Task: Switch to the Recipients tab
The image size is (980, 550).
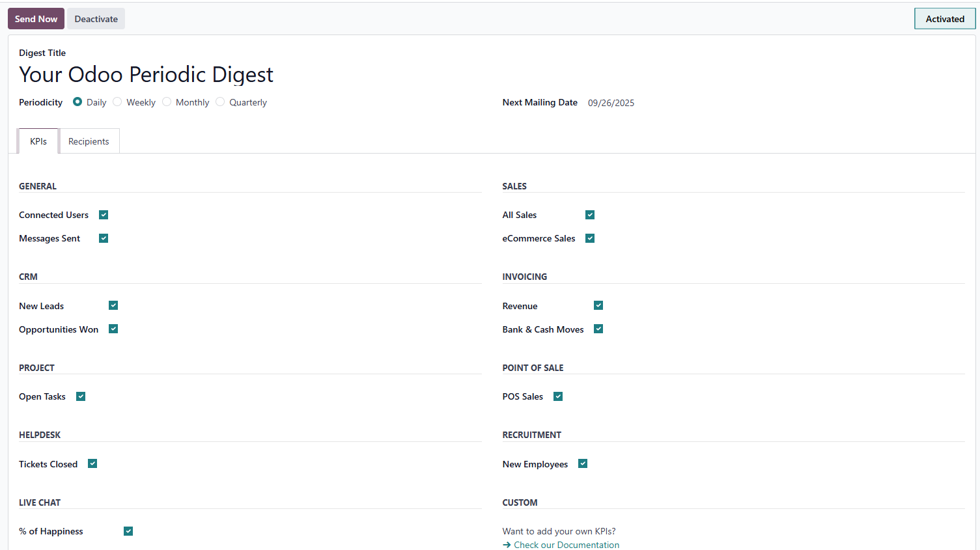Action: point(89,141)
